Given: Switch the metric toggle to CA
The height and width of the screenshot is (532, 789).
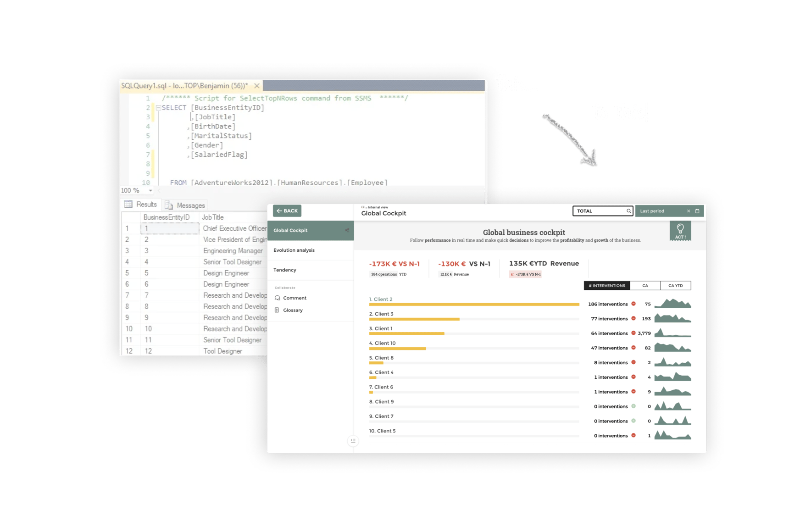Looking at the screenshot, I should [645, 286].
